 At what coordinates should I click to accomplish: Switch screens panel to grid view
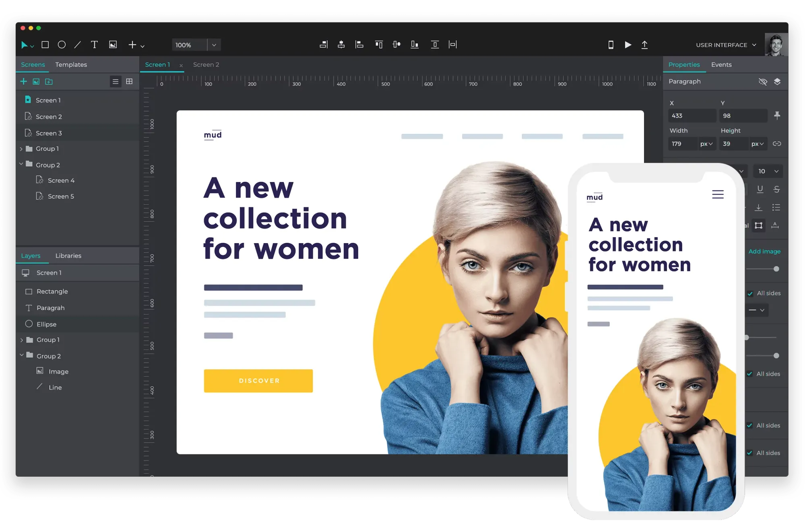129,82
